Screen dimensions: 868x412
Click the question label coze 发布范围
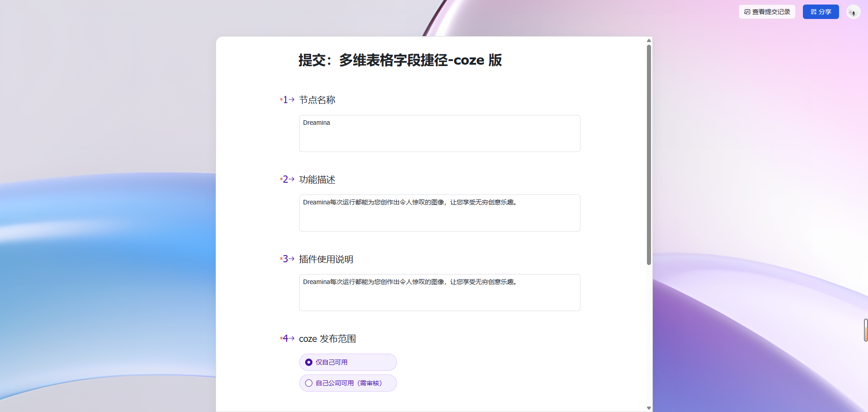click(x=327, y=339)
